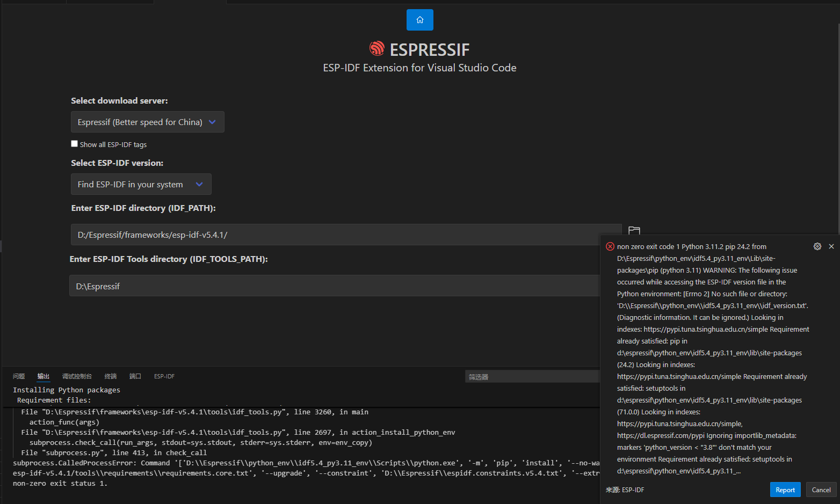Open the download server dropdown

[148, 122]
